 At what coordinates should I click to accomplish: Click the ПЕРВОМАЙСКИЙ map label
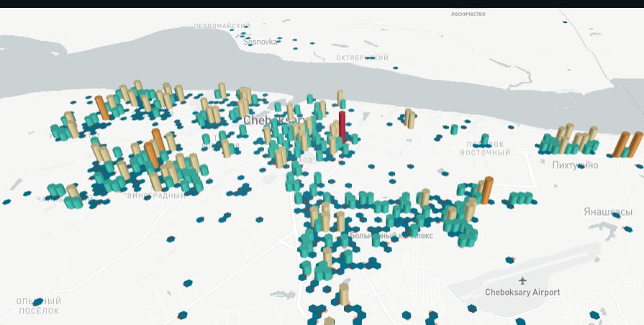pyautogui.click(x=221, y=26)
